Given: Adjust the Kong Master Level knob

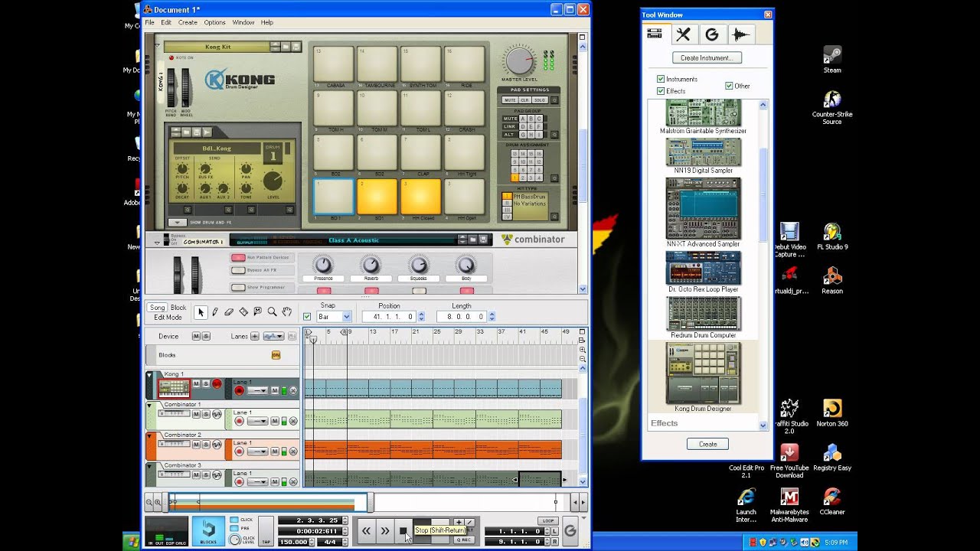Looking at the screenshot, I should (x=520, y=60).
